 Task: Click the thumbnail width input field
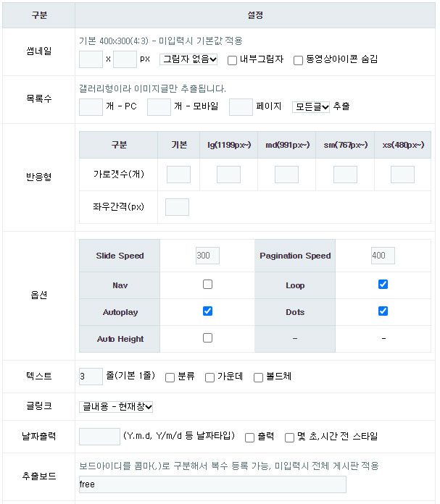coord(91,59)
